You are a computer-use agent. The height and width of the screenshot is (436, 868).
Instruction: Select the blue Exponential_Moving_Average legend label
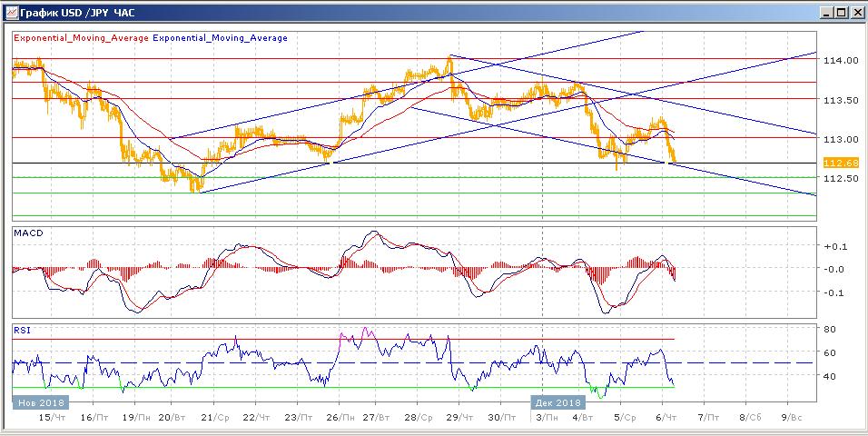(221, 38)
